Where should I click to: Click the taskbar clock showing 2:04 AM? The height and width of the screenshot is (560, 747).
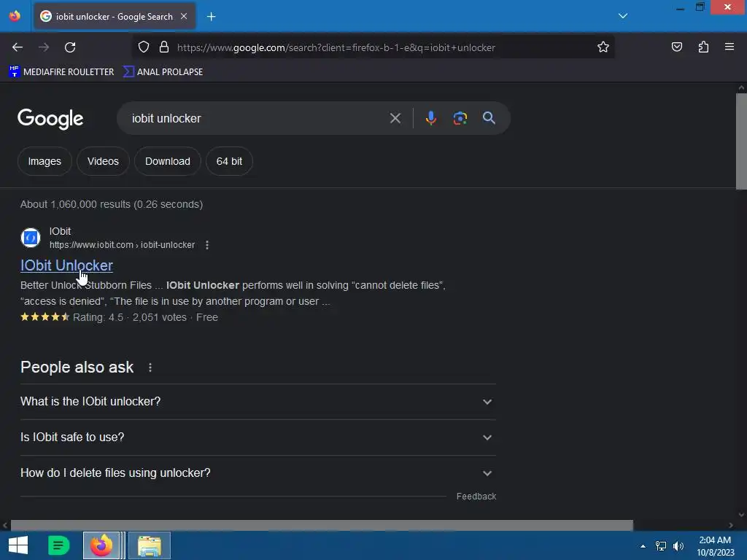715,546
